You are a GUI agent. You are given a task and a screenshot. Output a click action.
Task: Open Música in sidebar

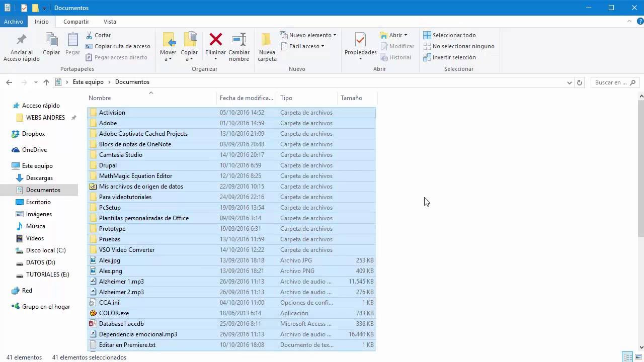[35, 226]
